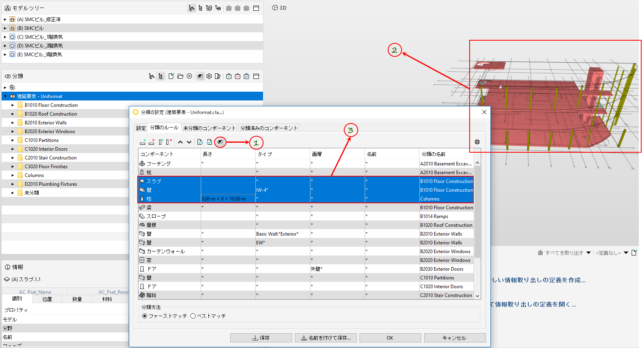Switch classification panel to hierarchy tree view
Image resolution: width=644 pixels, height=348 pixels.
[152, 76]
